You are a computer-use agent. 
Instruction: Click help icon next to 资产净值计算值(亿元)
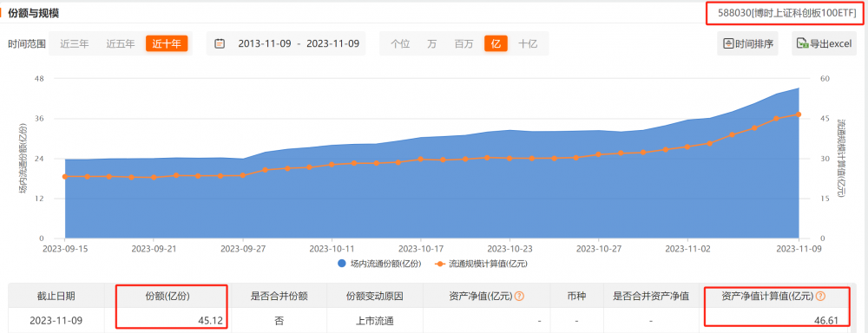point(820,296)
